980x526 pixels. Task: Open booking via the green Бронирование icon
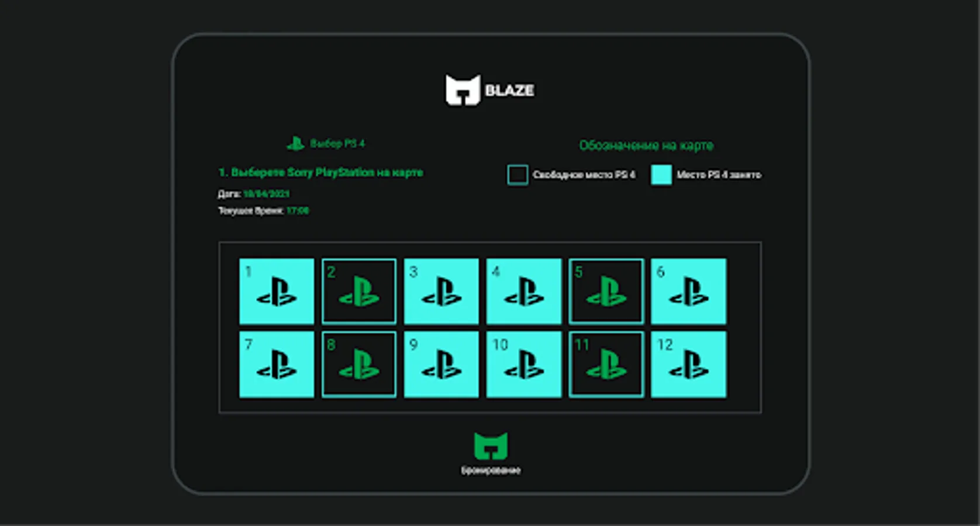pos(491,447)
